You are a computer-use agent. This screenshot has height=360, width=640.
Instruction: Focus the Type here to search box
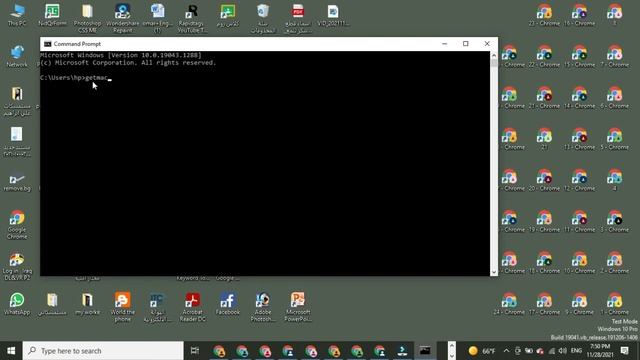tap(103, 351)
